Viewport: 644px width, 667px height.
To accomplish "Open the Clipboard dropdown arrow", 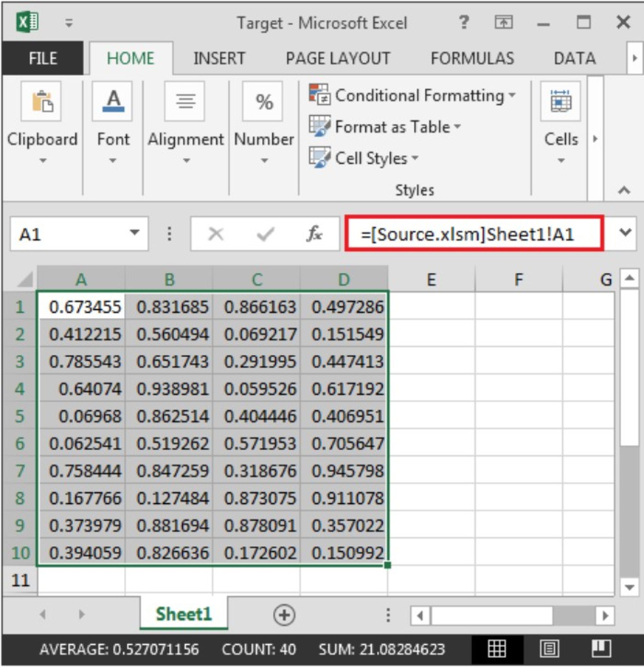I will [43, 160].
